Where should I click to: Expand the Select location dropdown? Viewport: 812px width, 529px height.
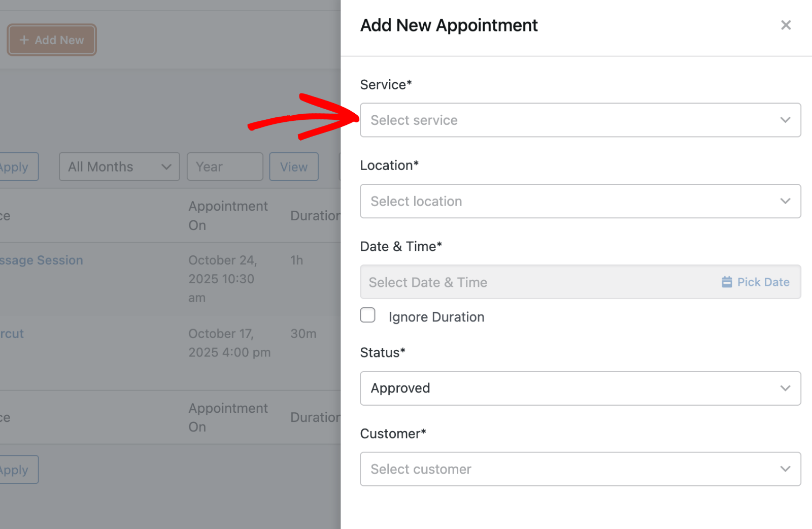point(580,202)
